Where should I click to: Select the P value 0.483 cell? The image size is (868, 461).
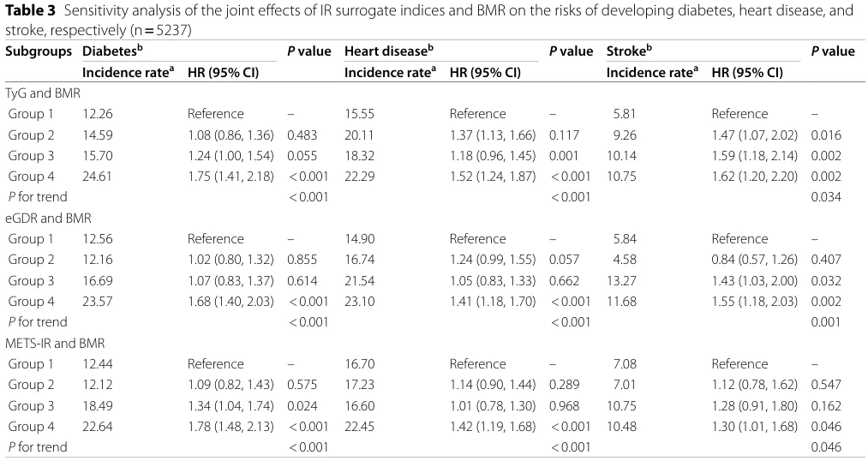(303, 135)
